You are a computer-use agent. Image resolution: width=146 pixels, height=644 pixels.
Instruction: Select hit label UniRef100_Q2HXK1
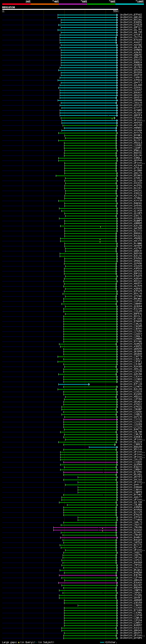tap(131, 88)
